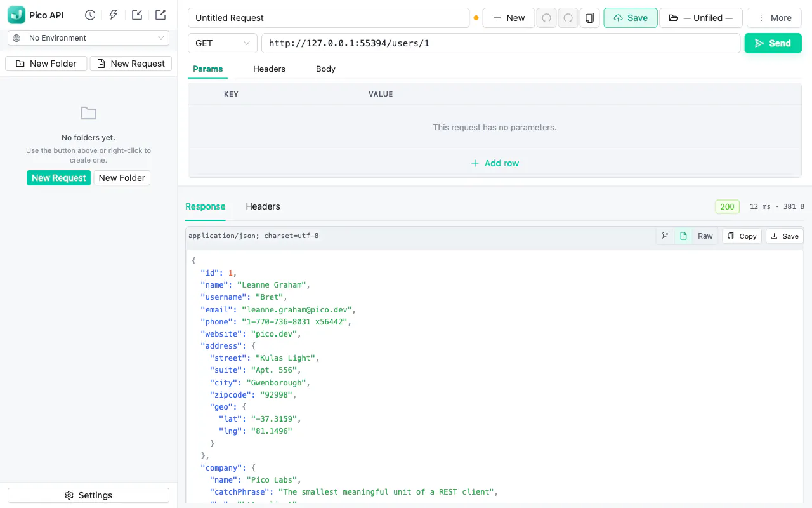
Task: Open the More options menu
Action: pyautogui.click(x=774, y=18)
